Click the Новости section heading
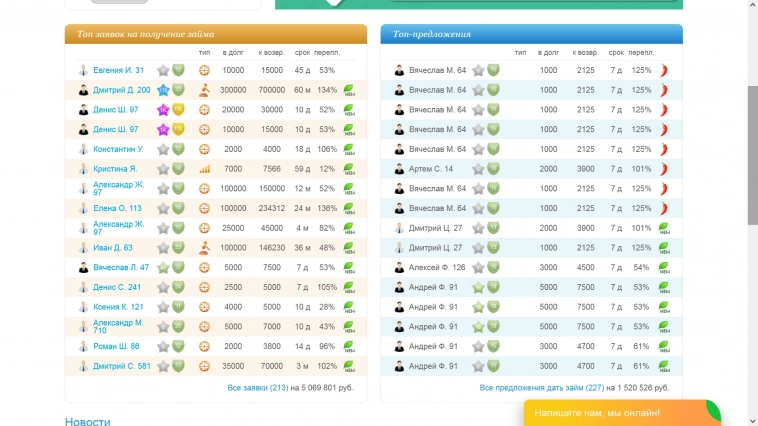The height and width of the screenshot is (426, 758). [x=87, y=421]
